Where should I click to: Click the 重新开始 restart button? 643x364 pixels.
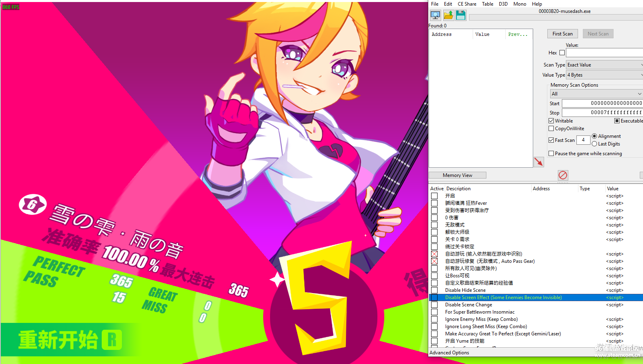tap(70, 339)
